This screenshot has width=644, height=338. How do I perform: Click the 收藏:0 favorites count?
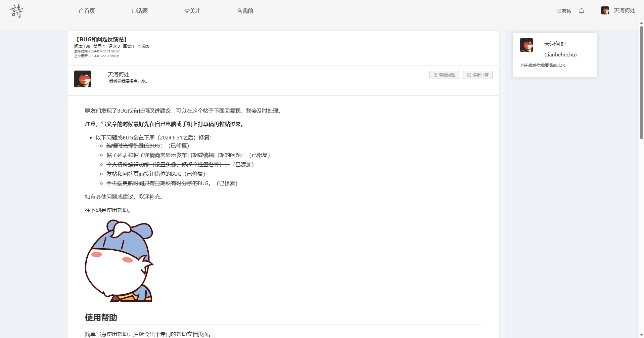[143, 46]
